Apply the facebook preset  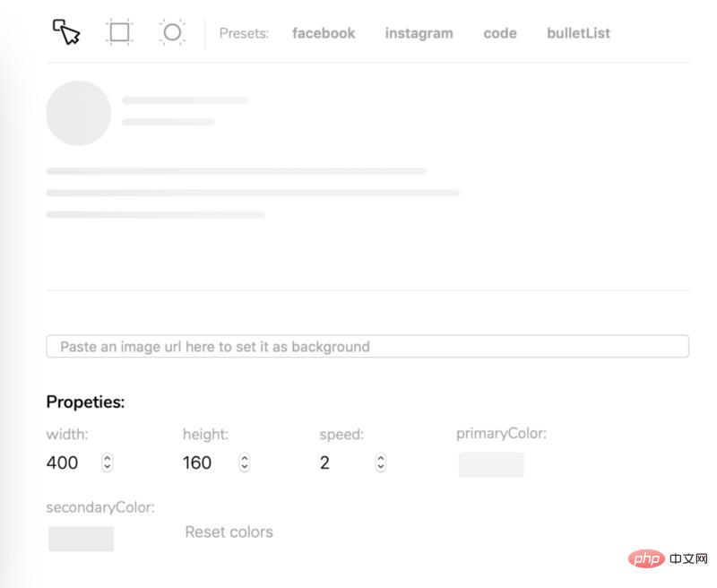coord(324,33)
